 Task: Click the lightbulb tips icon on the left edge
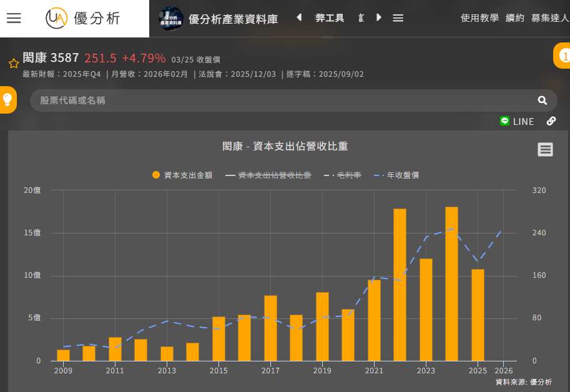pos(7,100)
